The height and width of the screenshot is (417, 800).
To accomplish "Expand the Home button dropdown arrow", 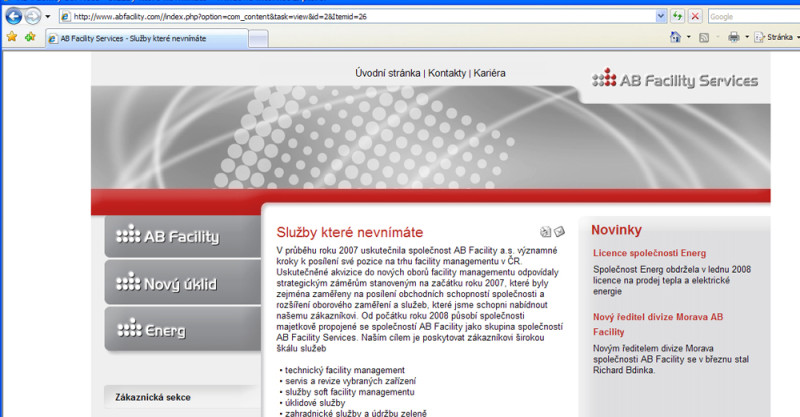I will pos(689,37).
